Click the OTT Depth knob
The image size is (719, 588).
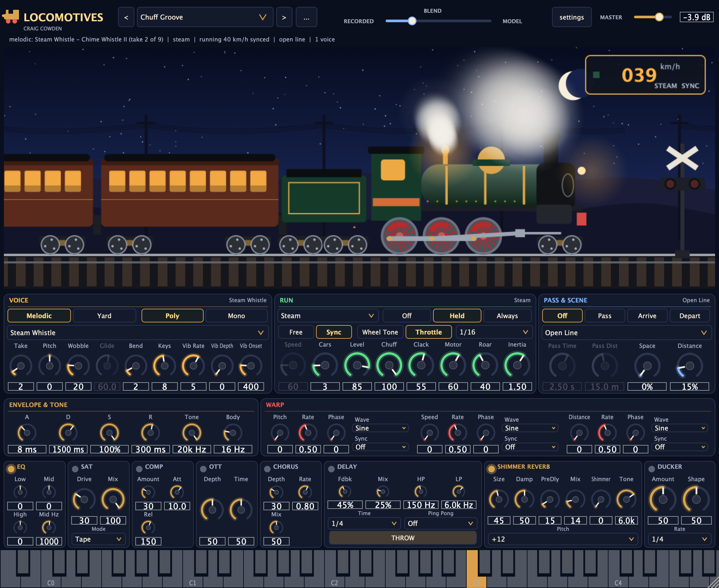coord(212,510)
